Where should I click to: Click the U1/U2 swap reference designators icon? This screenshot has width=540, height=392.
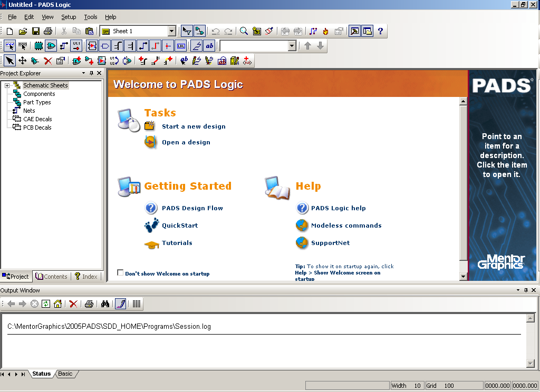(114, 61)
